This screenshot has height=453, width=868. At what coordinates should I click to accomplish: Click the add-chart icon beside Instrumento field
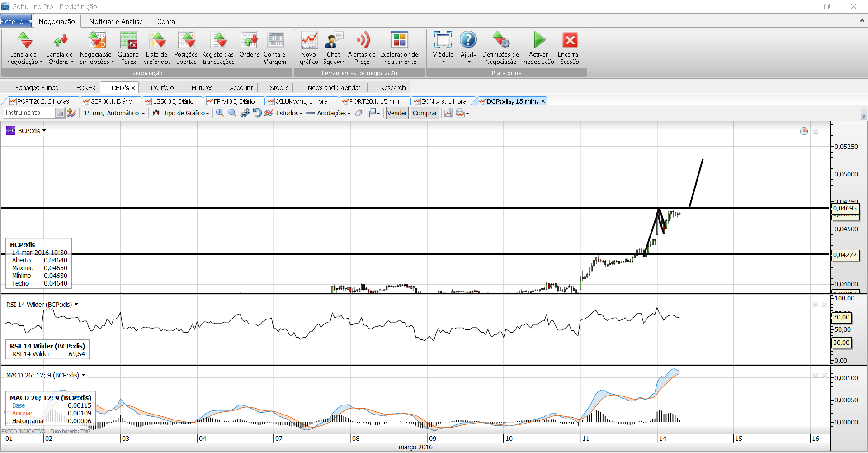71,113
